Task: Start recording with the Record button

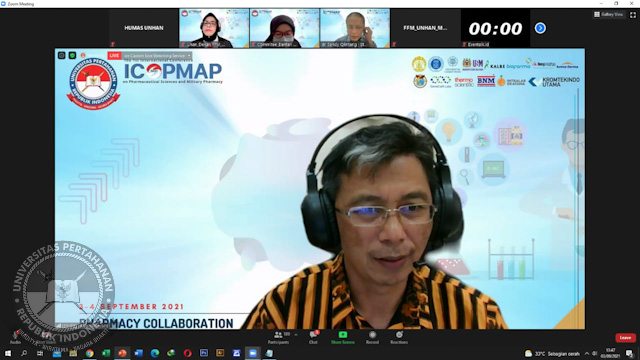Action: [372, 338]
